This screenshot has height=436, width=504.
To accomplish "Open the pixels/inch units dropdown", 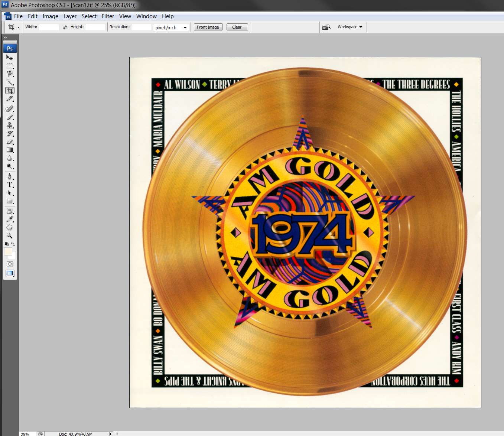I will point(171,27).
